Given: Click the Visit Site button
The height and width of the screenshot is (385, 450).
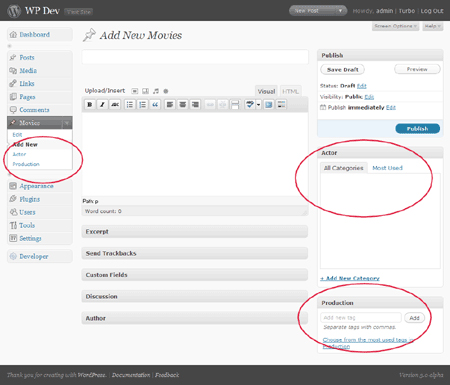Looking at the screenshot, I should [x=78, y=12].
